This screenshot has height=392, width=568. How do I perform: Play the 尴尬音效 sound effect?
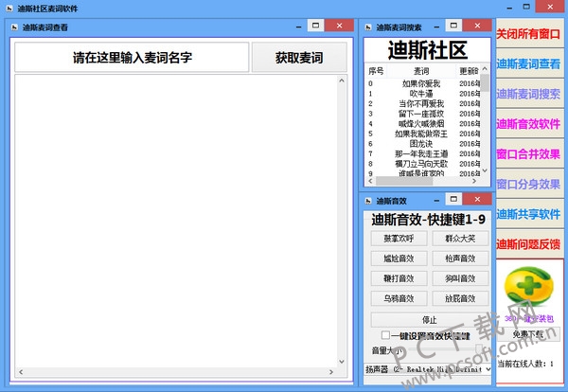tap(399, 258)
